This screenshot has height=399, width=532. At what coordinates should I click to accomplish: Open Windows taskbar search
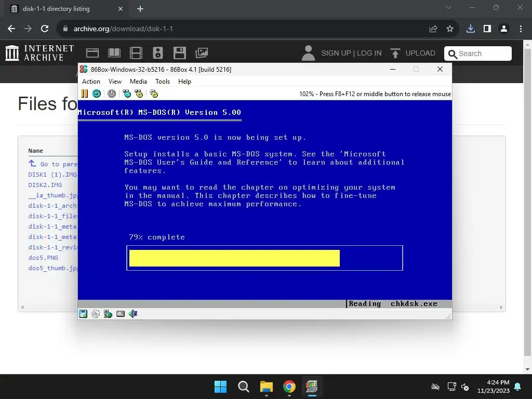coord(243,387)
